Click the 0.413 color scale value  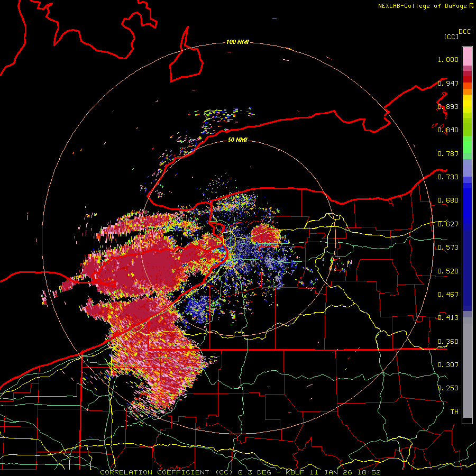tap(448, 318)
